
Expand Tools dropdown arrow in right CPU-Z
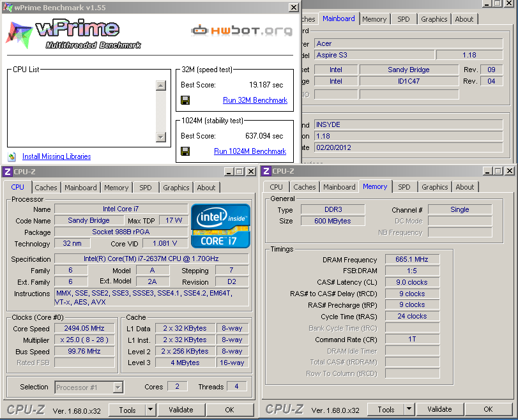(409, 409)
